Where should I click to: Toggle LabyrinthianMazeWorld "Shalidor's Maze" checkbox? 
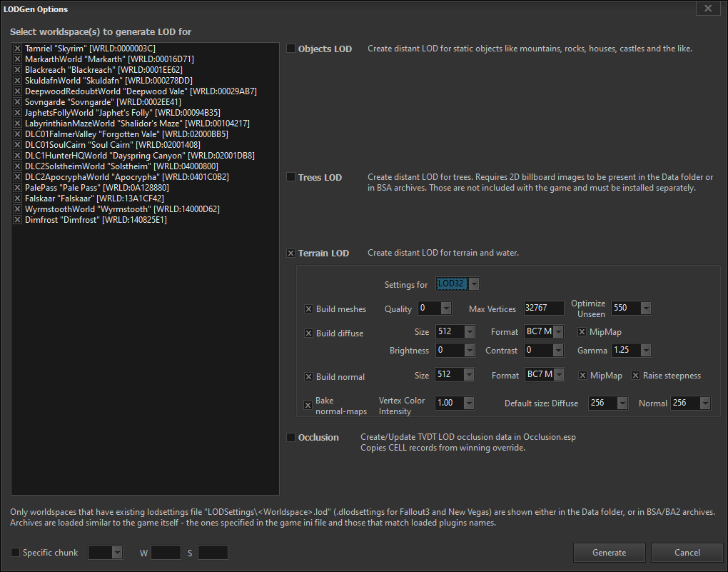[x=17, y=123]
